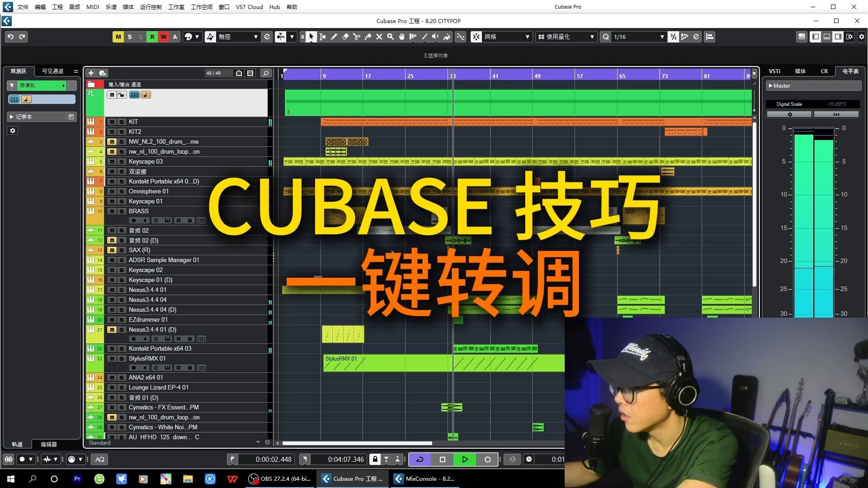The width and height of the screenshot is (868, 488).
Task: Toggle Mute on the KIT track
Action: (x=112, y=122)
